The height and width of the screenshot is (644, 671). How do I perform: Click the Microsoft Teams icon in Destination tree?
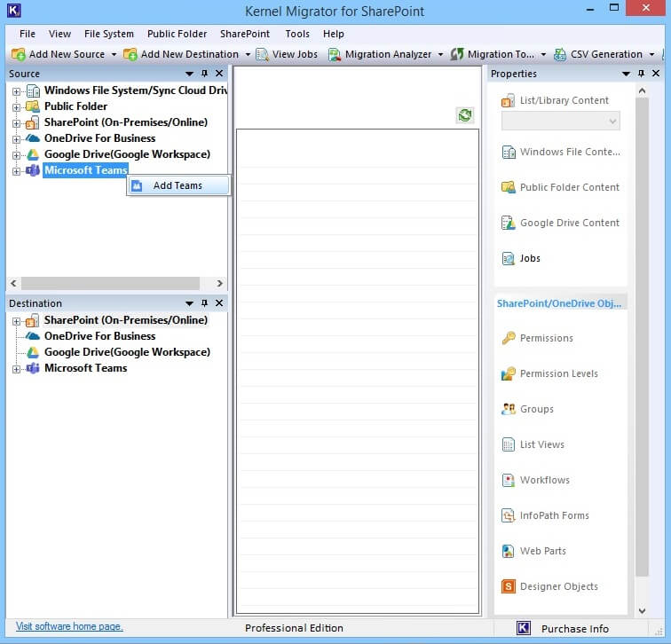click(33, 368)
